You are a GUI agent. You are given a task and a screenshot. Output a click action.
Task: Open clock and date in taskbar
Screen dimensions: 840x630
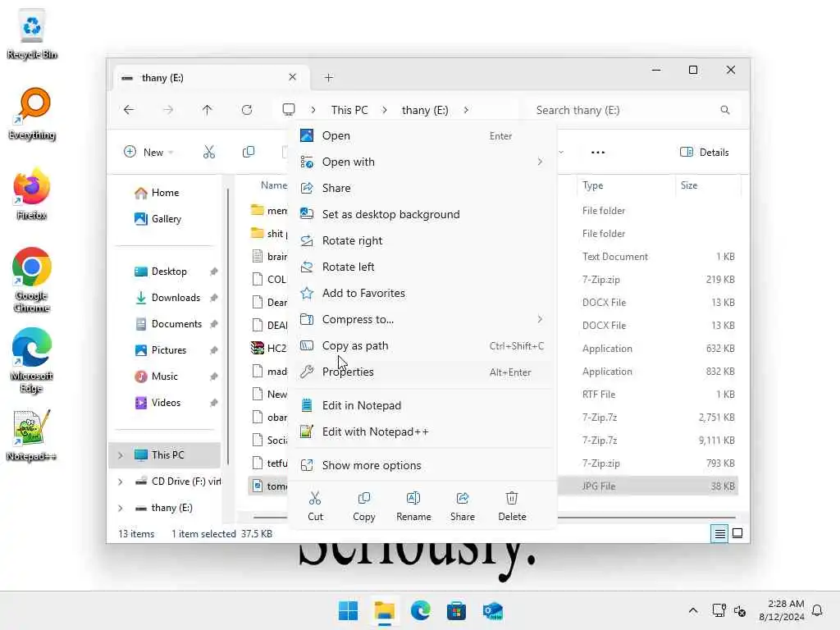click(x=782, y=610)
